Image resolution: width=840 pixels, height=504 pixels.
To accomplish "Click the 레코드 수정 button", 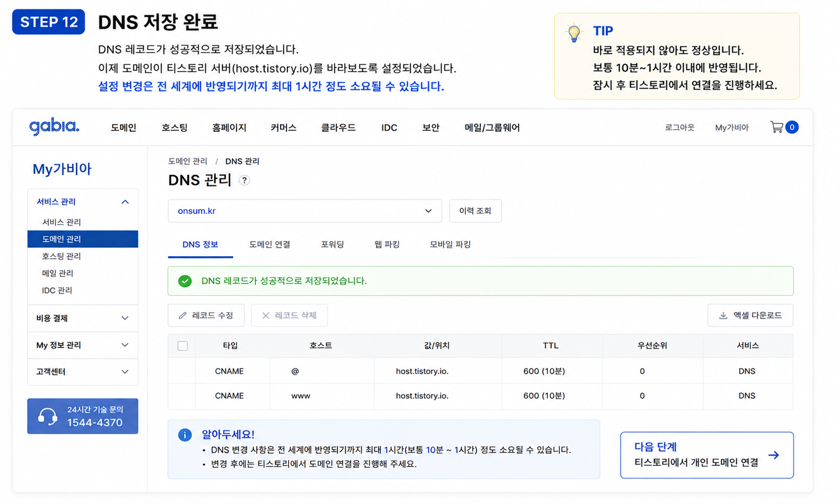I will [206, 315].
